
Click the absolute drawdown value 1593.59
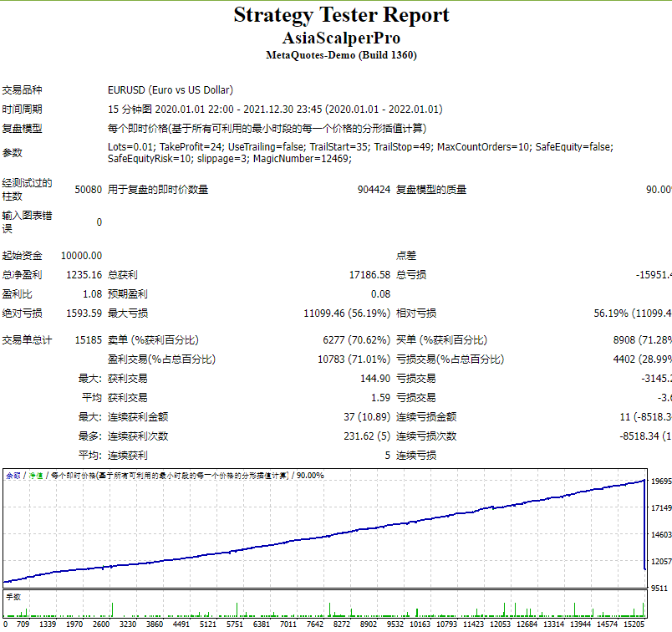coord(84,313)
